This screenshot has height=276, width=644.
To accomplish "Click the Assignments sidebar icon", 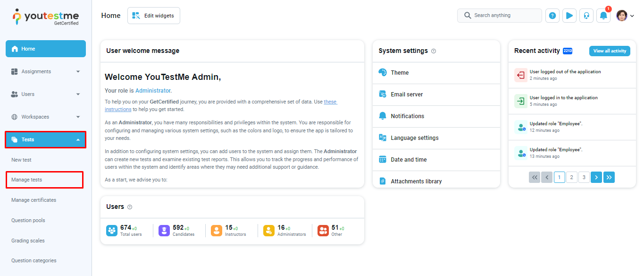I will click(15, 71).
